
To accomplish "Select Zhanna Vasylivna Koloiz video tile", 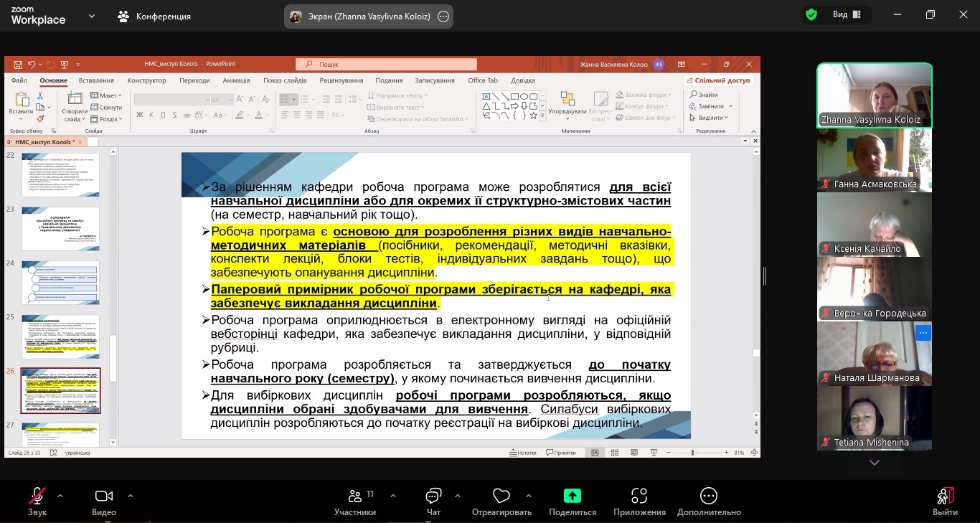I will (875, 95).
